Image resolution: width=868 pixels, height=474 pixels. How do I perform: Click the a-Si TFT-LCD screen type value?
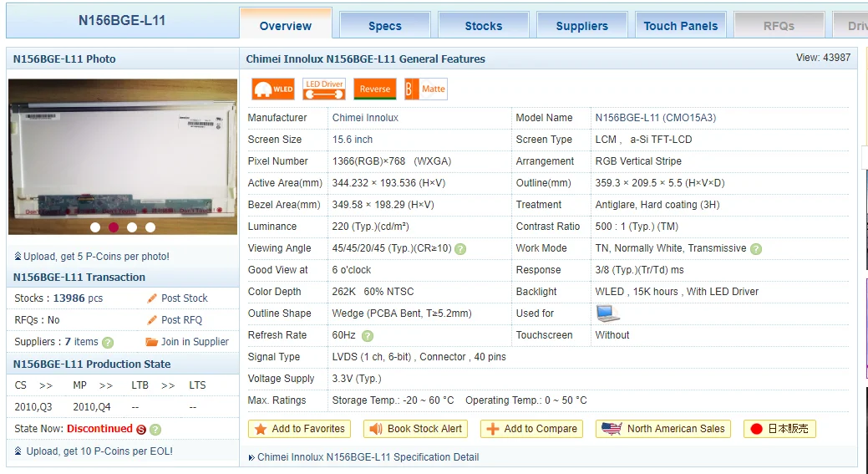tap(661, 140)
